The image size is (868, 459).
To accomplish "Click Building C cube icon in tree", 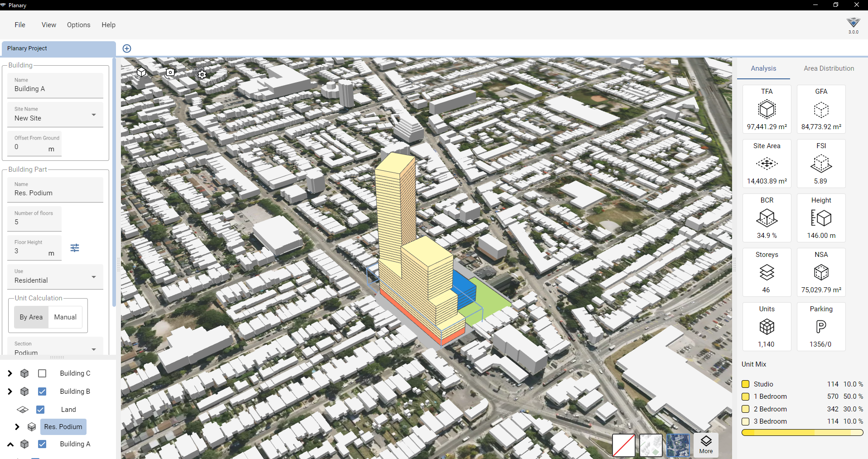I will coord(24,373).
